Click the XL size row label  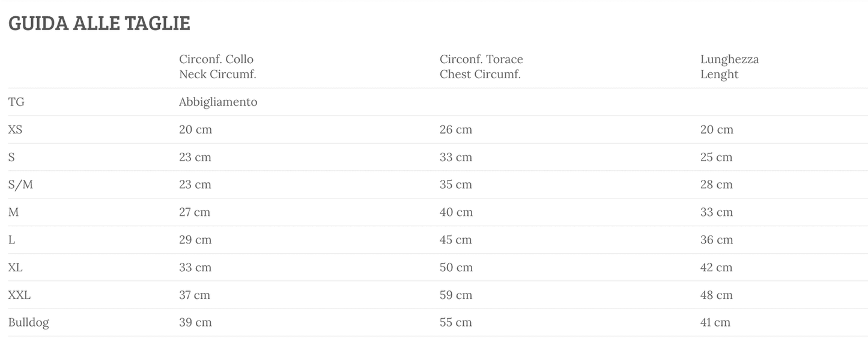tap(16, 268)
